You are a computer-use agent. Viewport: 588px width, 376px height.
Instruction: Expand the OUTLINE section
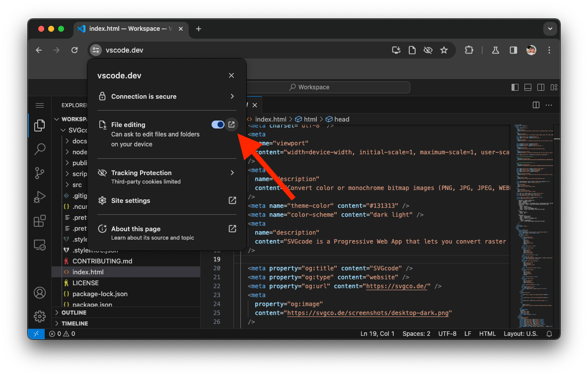73,313
